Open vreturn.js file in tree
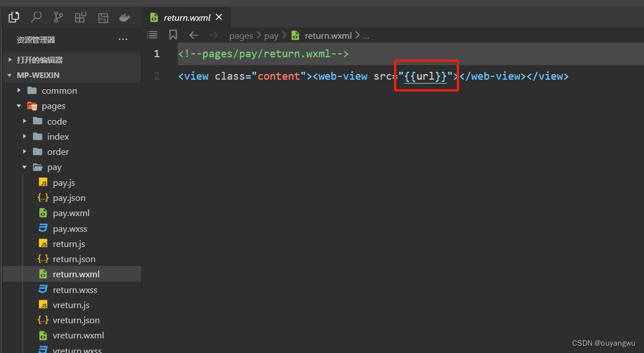Viewport: 644px width, 353px height. pos(72,305)
